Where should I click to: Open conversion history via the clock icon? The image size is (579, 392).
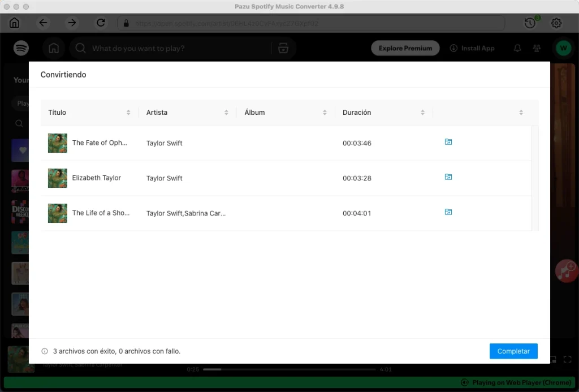click(530, 23)
